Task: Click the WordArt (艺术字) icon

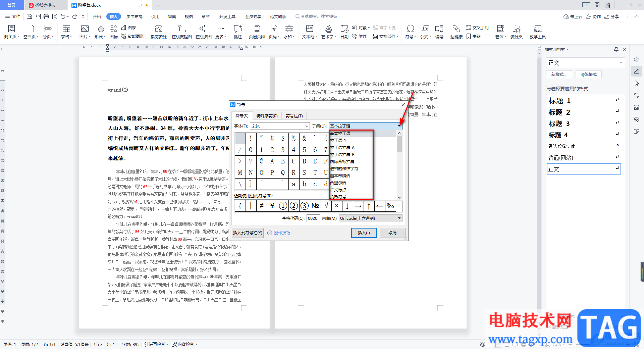Action: tap(329, 29)
